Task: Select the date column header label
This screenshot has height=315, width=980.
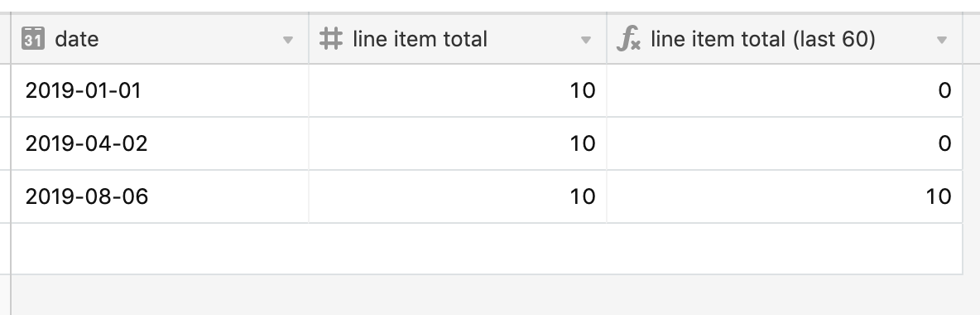Action: coord(77,39)
